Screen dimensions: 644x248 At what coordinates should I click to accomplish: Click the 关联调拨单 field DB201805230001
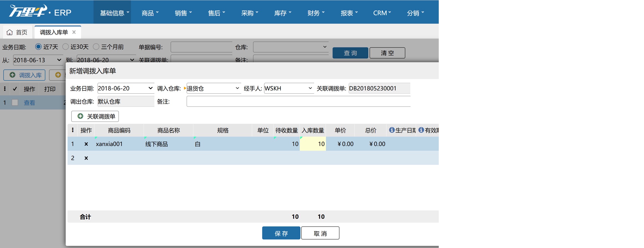379,88
